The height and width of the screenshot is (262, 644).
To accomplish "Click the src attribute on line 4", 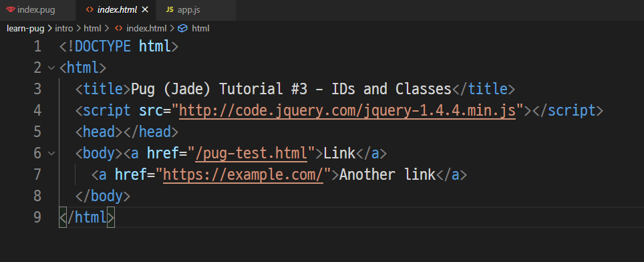I will pos(151,110).
